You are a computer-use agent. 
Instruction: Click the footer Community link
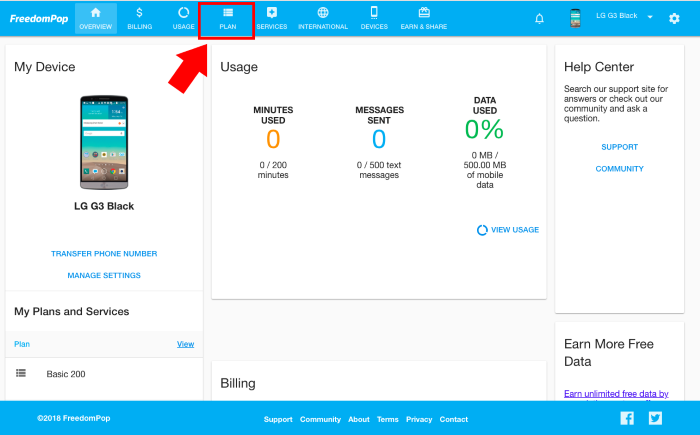coord(320,419)
